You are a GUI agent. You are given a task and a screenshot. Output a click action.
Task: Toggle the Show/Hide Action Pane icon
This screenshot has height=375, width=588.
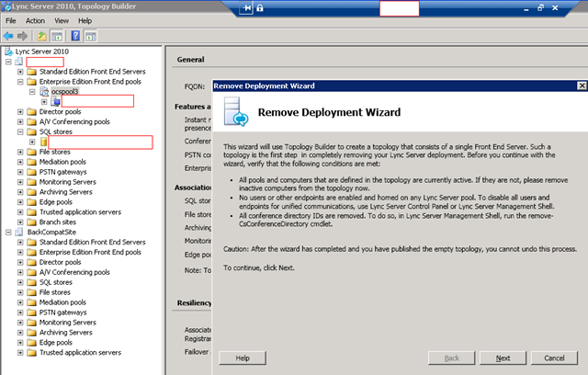(91, 36)
